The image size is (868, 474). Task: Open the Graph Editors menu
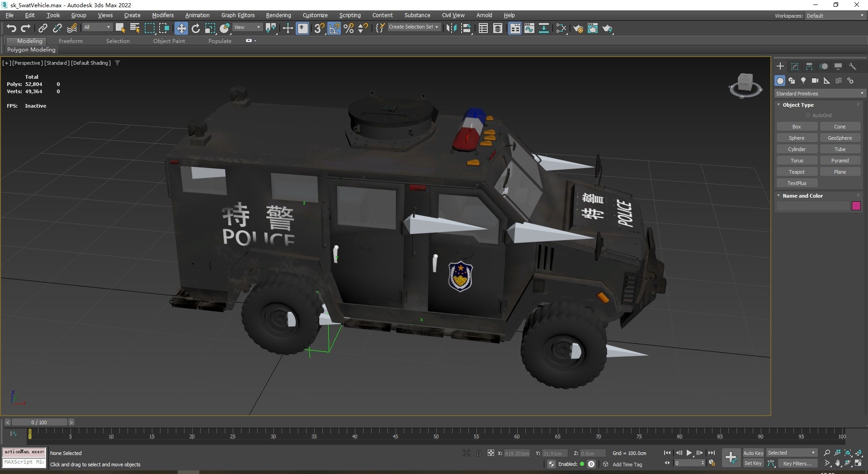pos(238,15)
